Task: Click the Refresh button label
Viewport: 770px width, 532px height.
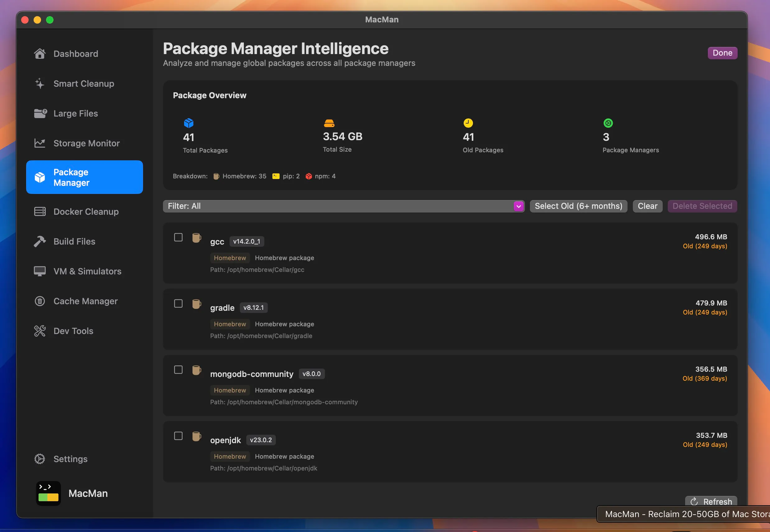Action: tap(717, 501)
